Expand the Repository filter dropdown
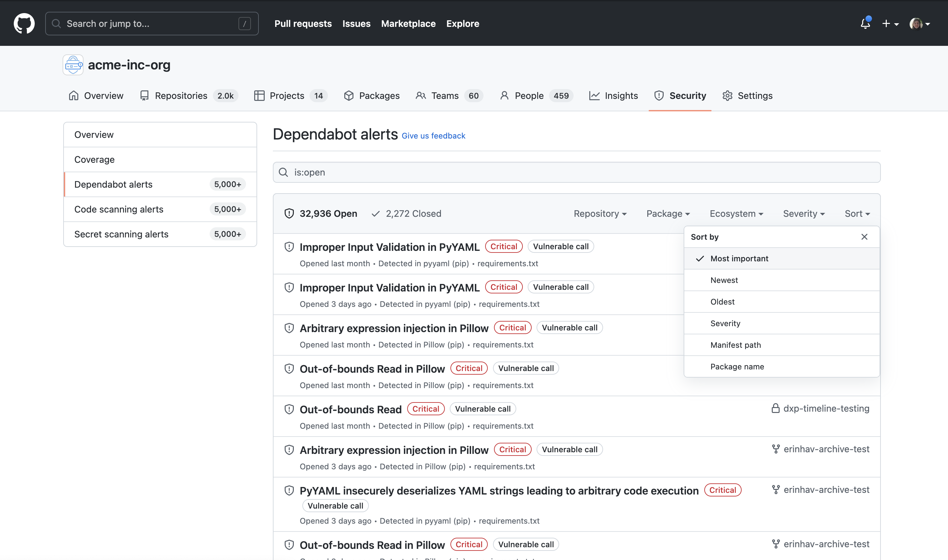Image resolution: width=948 pixels, height=560 pixels. (x=600, y=214)
